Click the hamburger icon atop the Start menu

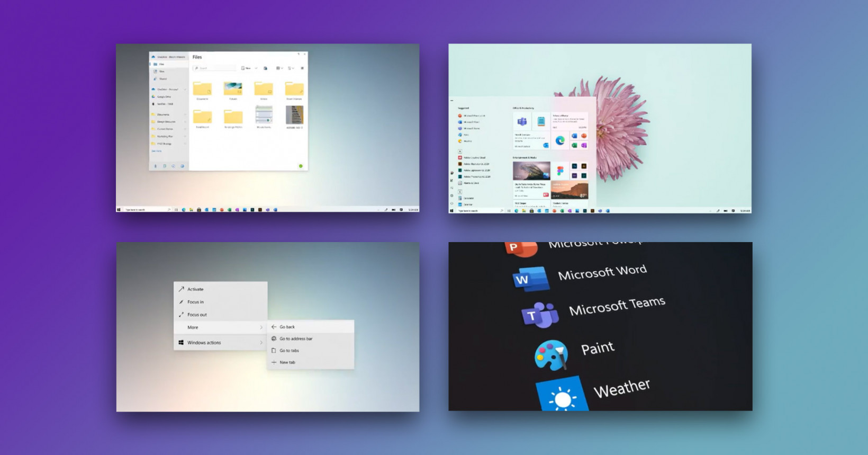(x=451, y=101)
